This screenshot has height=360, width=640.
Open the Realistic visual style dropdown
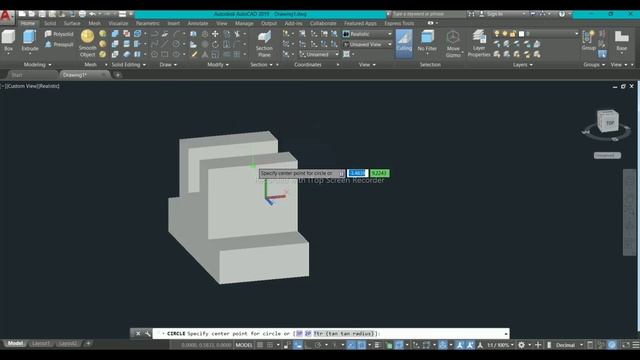pos(367,34)
